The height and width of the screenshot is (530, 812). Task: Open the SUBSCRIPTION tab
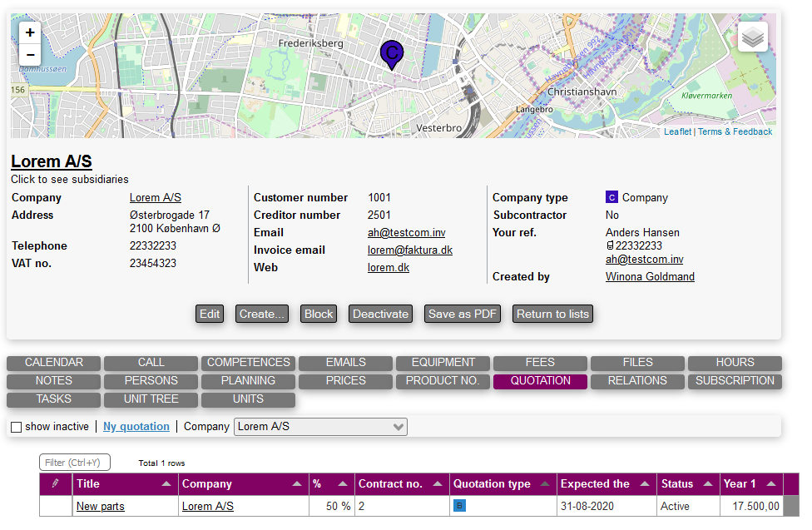point(735,381)
